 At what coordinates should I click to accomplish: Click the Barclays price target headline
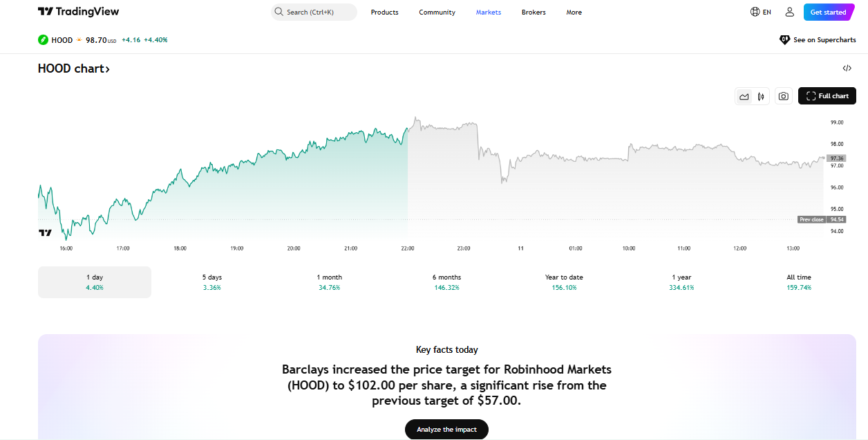tap(447, 385)
